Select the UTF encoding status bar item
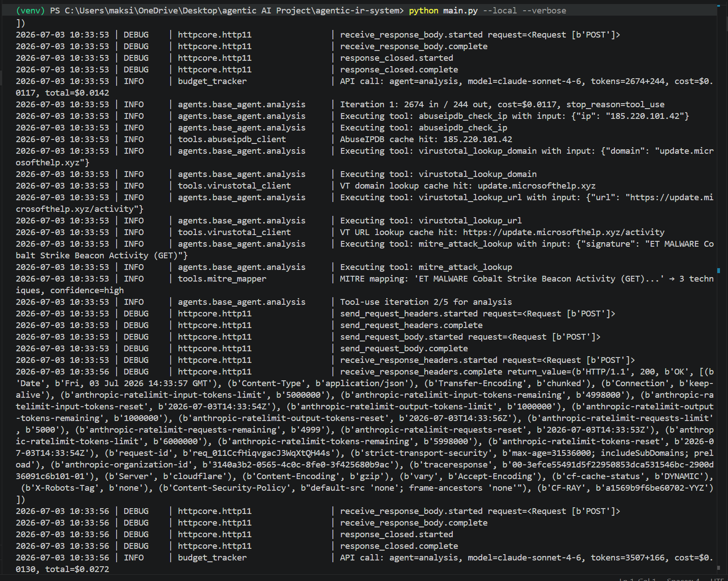Image resolution: width=728 pixels, height=581 pixels. (x=718, y=580)
